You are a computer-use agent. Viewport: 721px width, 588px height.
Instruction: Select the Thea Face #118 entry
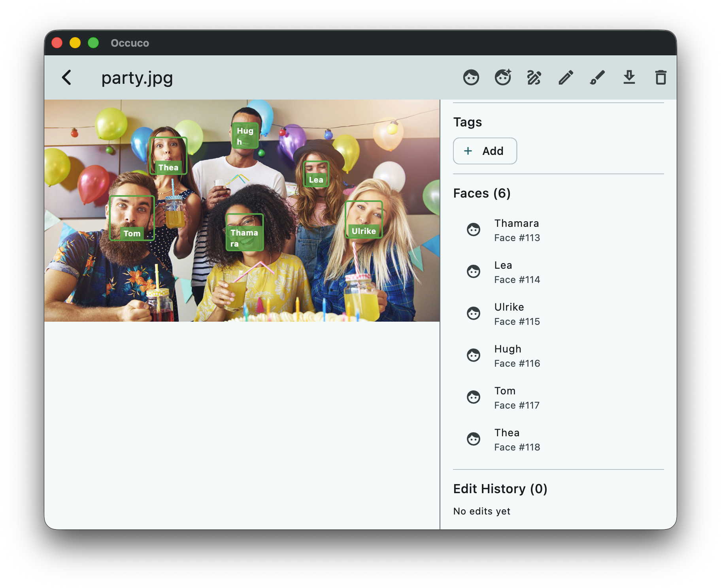coord(517,439)
